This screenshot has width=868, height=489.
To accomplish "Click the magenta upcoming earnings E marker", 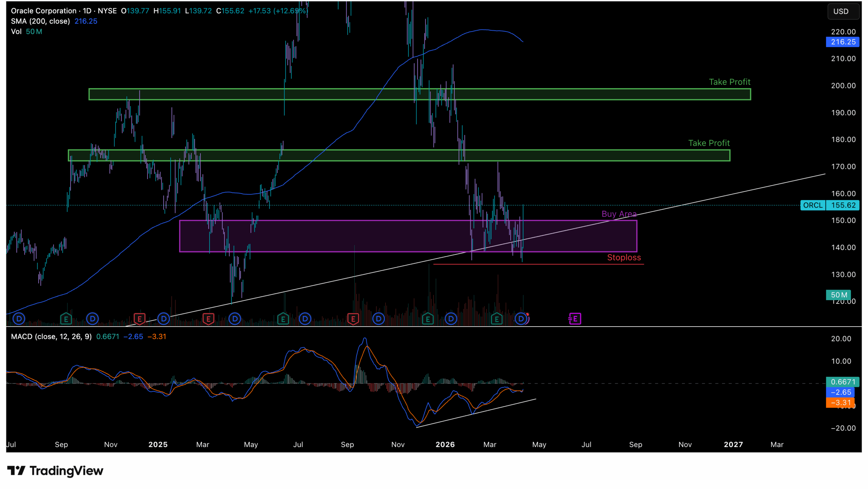I will [x=575, y=318].
